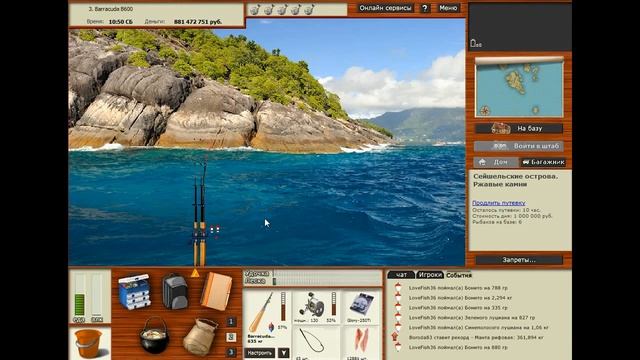Viewport: 640px width, 360px height.
Task: Click the float icon beside 'Бонито на 2,294 кг'
Action: [x=398, y=298]
